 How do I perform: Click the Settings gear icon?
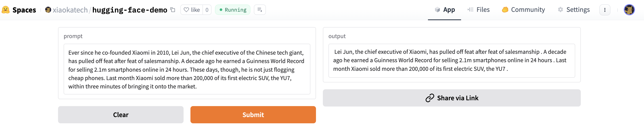click(561, 10)
